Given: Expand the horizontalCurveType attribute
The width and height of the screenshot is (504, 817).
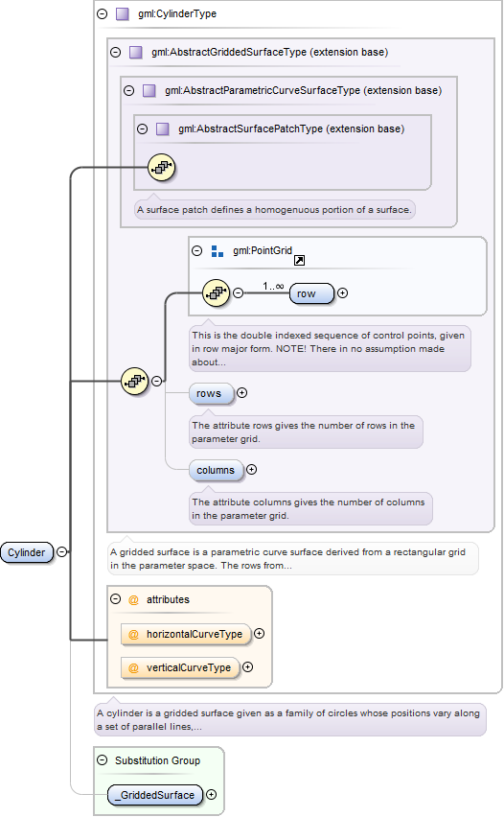Looking at the screenshot, I should click(x=260, y=634).
